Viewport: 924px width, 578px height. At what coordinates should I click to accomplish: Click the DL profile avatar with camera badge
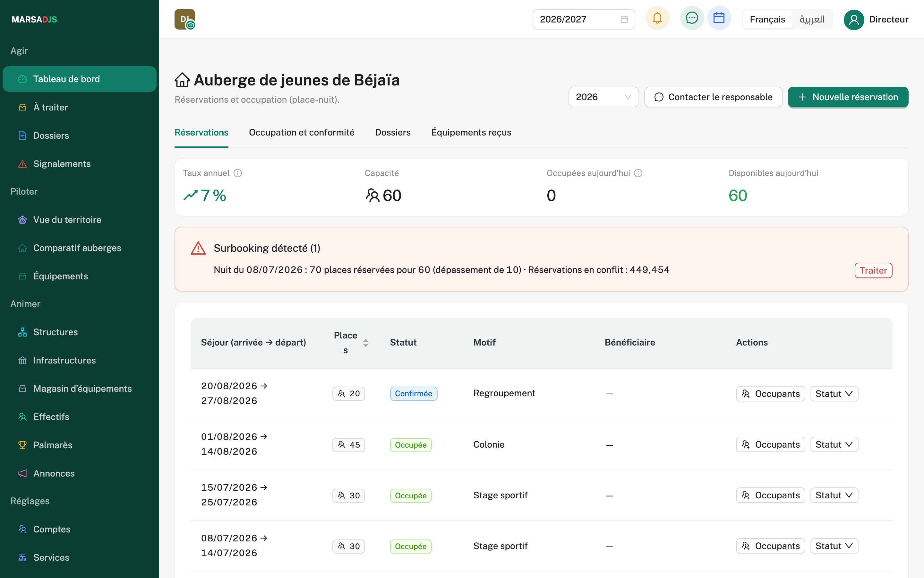pos(185,19)
